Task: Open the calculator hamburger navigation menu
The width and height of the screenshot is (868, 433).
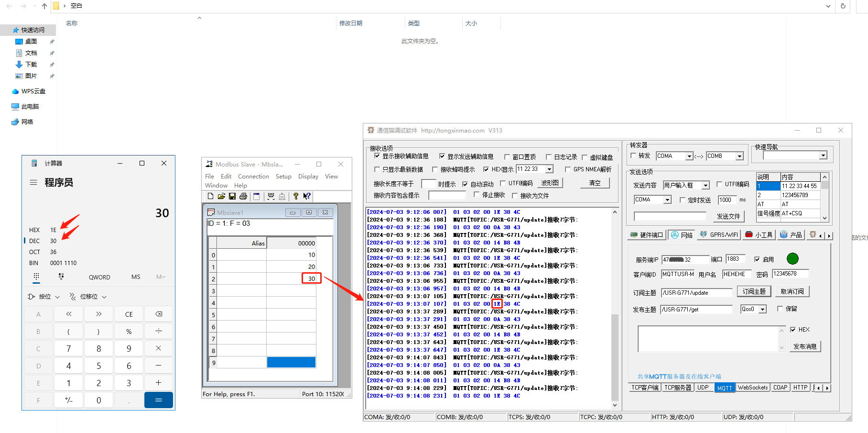Action: click(33, 182)
